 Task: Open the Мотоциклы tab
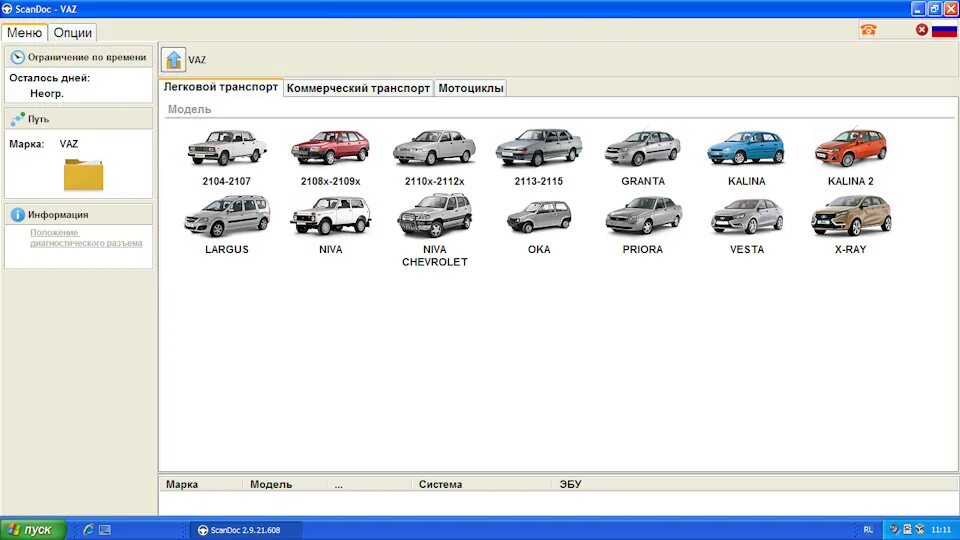[471, 88]
